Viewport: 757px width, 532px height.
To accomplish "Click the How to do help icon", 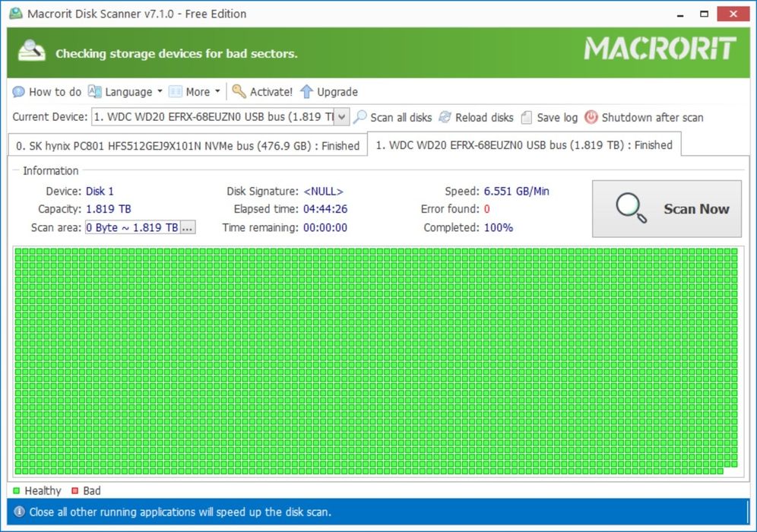I will [x=18, y=92].
